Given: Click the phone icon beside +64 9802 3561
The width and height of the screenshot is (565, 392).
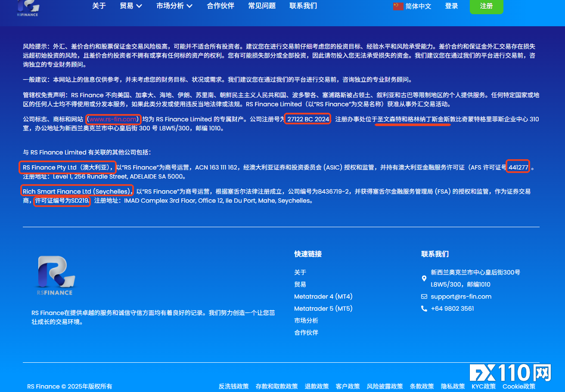Looking at the screenshot, I should [x=424, y=309].
